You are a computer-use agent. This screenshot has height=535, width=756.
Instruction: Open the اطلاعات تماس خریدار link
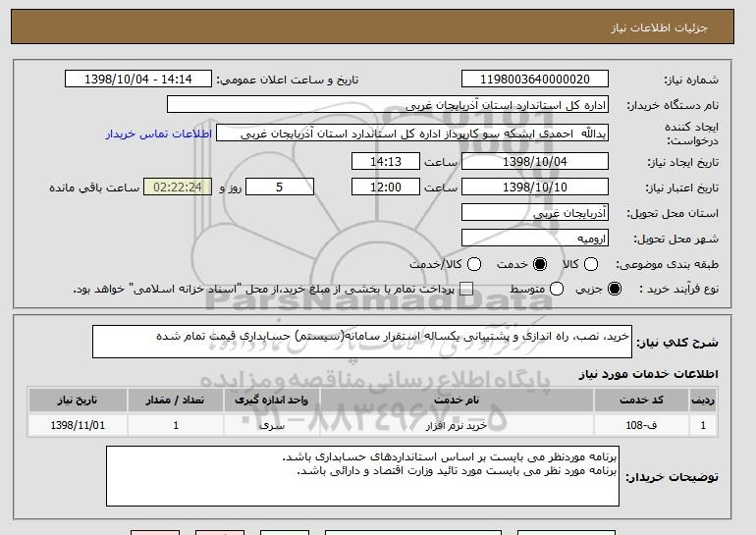(x=159, y=134)
